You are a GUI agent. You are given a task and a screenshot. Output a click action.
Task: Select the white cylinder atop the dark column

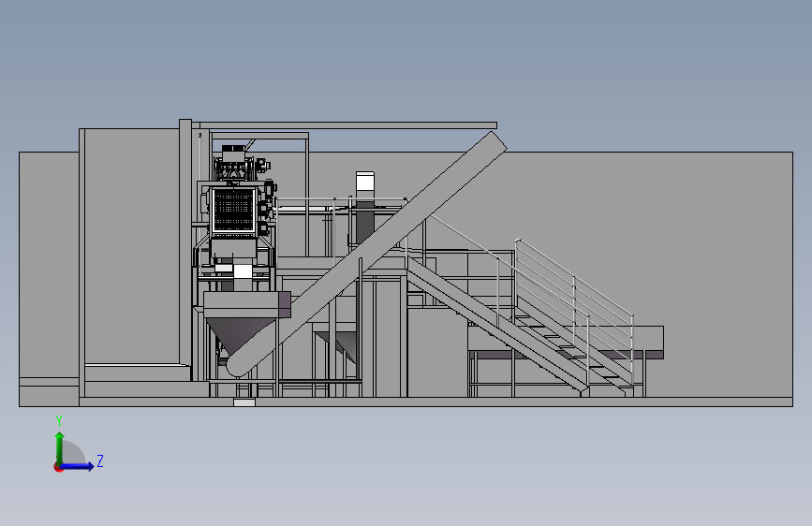tap(365, 182)
